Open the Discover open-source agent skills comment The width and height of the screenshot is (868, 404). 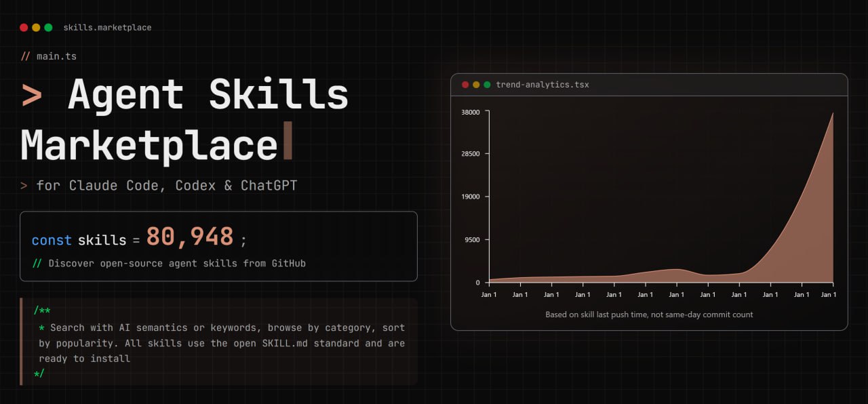click(x=176, y=263)
